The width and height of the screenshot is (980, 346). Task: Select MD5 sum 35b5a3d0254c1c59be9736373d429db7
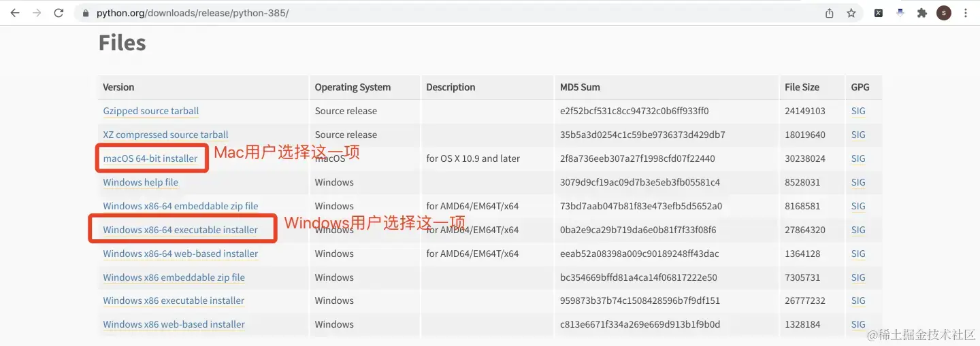[x=642, y=135]
